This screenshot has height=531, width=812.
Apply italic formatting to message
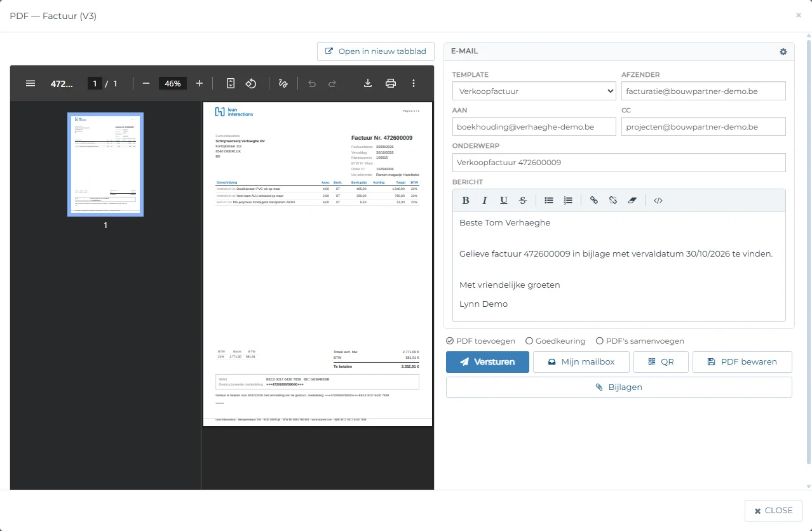click(x=485, y=200)
